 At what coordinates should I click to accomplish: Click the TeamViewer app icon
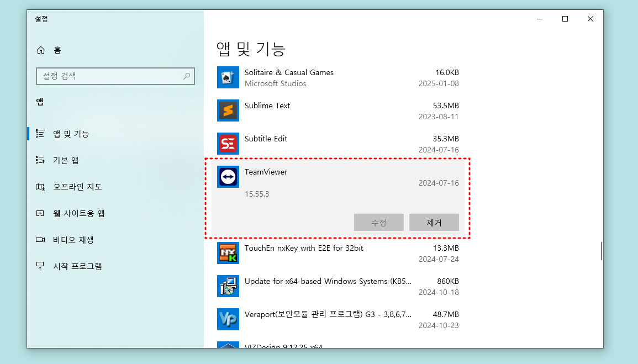(x=228, y=177)
